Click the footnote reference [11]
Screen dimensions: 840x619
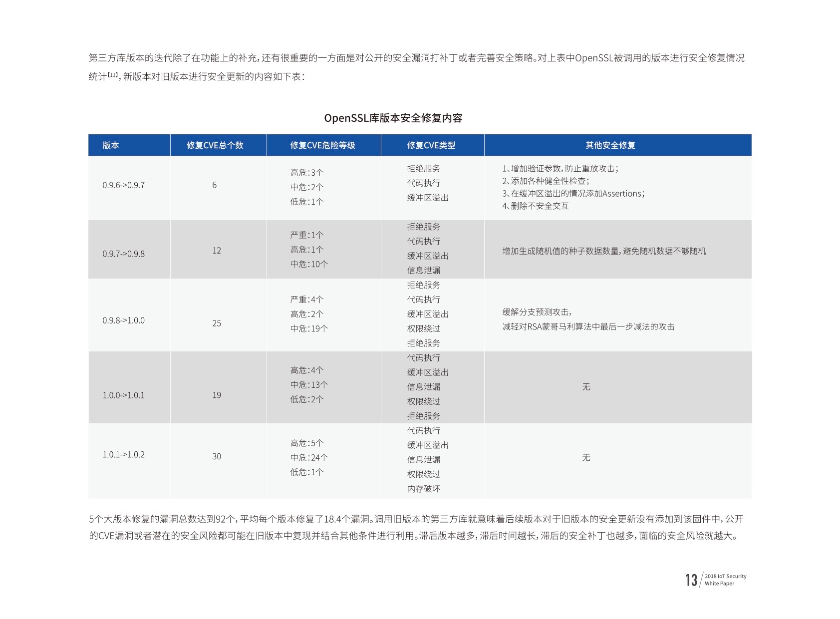pos(113,75)
